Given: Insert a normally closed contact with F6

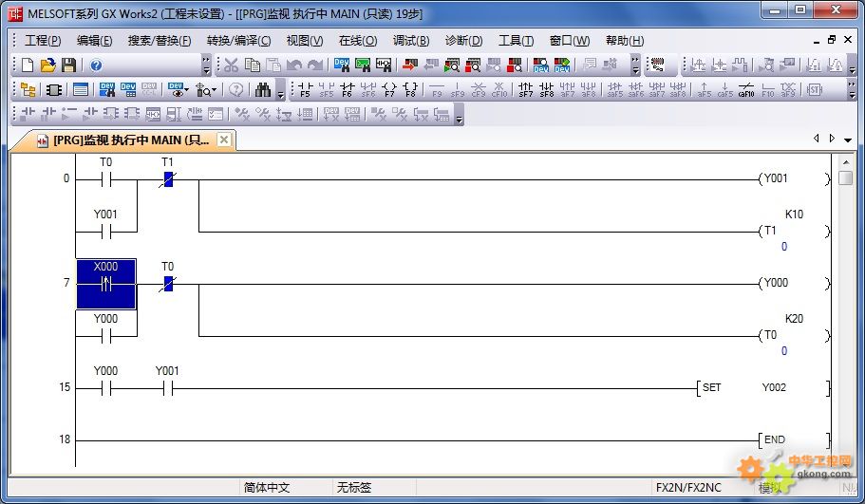Looking at the screenshot, I should pos(347,89).
